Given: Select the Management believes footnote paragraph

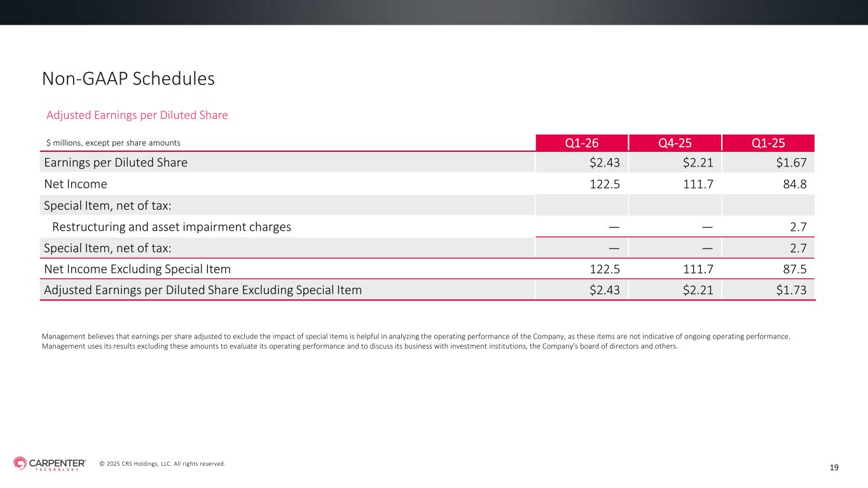Looking at the screenshot, I should 416,341.
